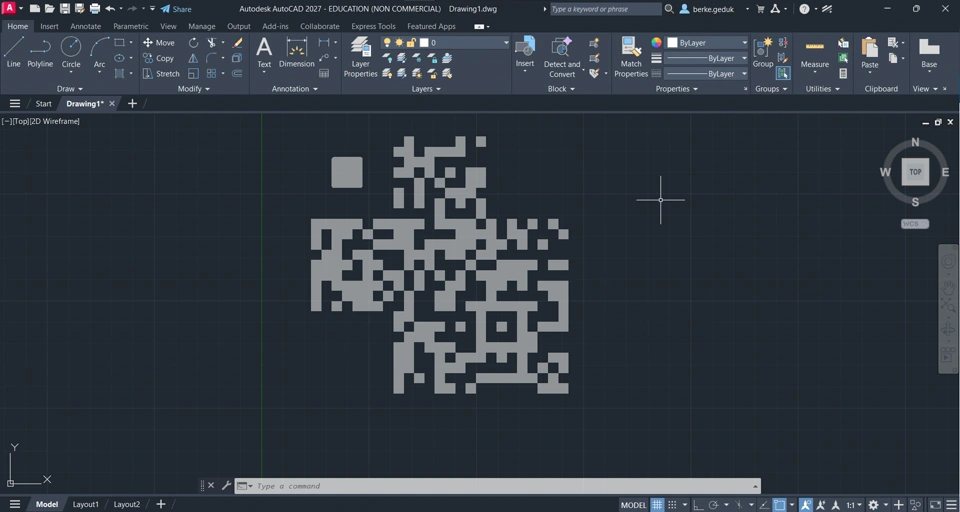Viewport: 960px width, 512px height.
Task: Select the Circle drawing tool
Action: tap(71, 52)
